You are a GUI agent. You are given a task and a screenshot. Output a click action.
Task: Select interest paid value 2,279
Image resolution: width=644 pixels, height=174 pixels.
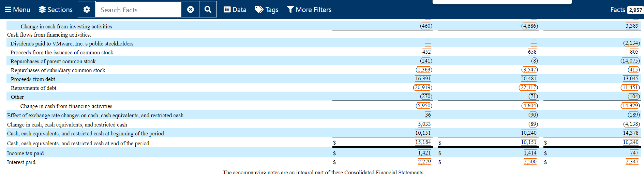click(424, 161)
